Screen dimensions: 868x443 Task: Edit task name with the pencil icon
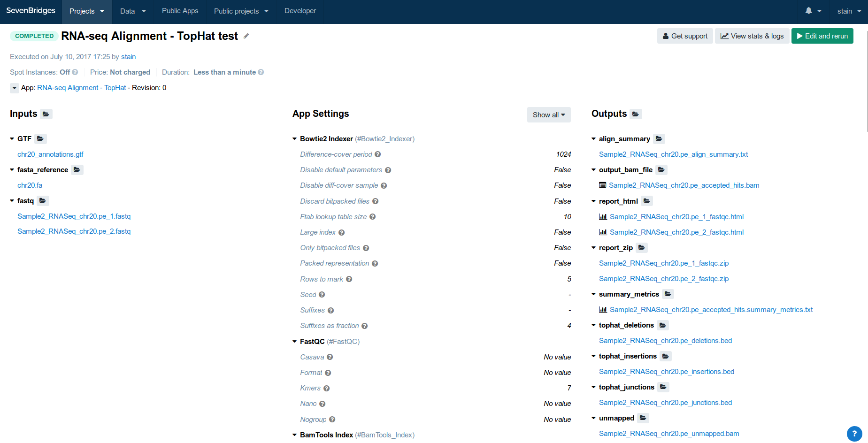click(246, 36)
